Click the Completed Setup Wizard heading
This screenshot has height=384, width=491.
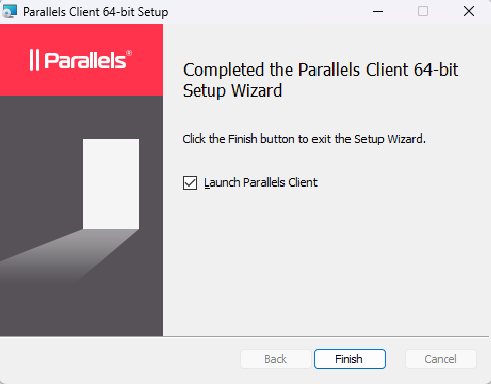(320, 80)
